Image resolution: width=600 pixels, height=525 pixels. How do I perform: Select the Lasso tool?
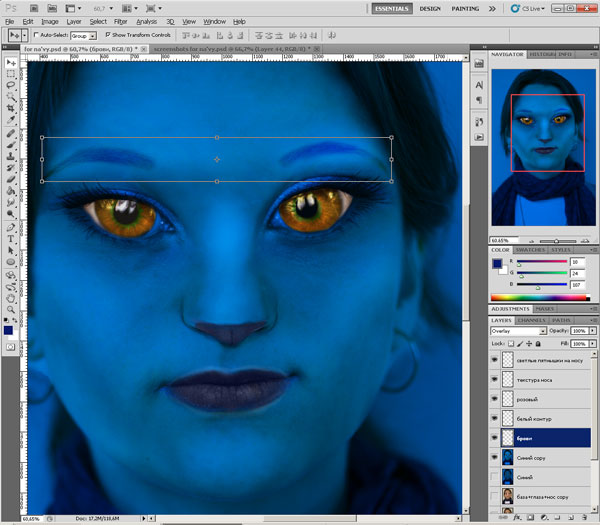tap(10, 87)
